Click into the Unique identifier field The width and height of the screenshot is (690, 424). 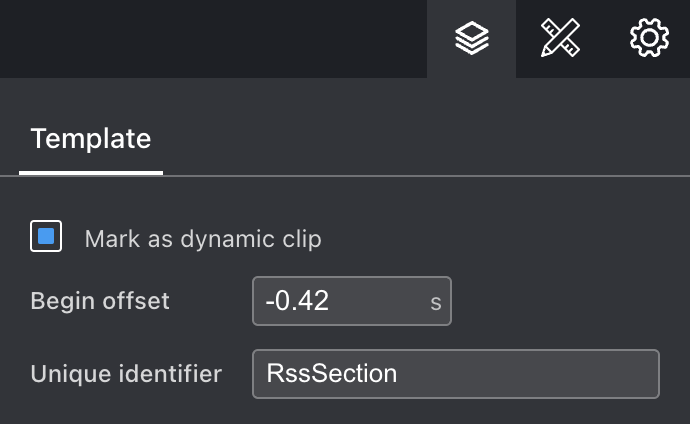coord(455,374)
